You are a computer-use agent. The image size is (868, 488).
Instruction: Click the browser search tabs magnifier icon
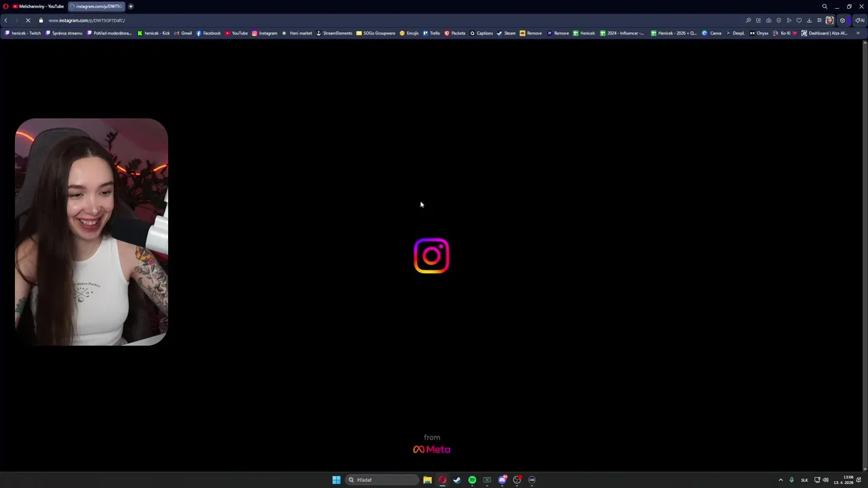(825, 6)
